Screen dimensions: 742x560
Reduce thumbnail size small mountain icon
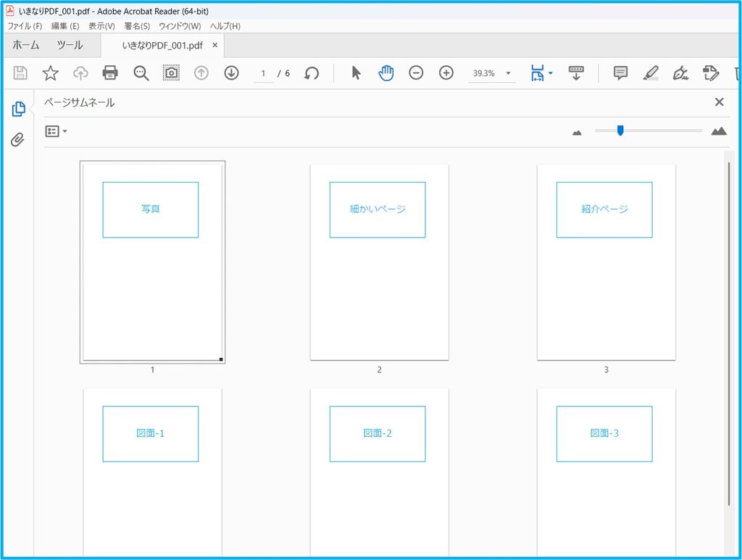[x=577, y=133]
